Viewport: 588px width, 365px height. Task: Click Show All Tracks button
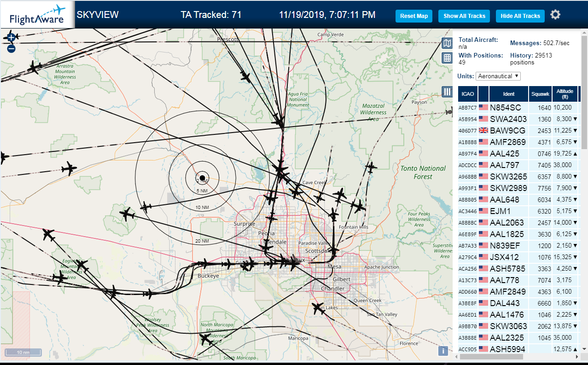point(464,16)
